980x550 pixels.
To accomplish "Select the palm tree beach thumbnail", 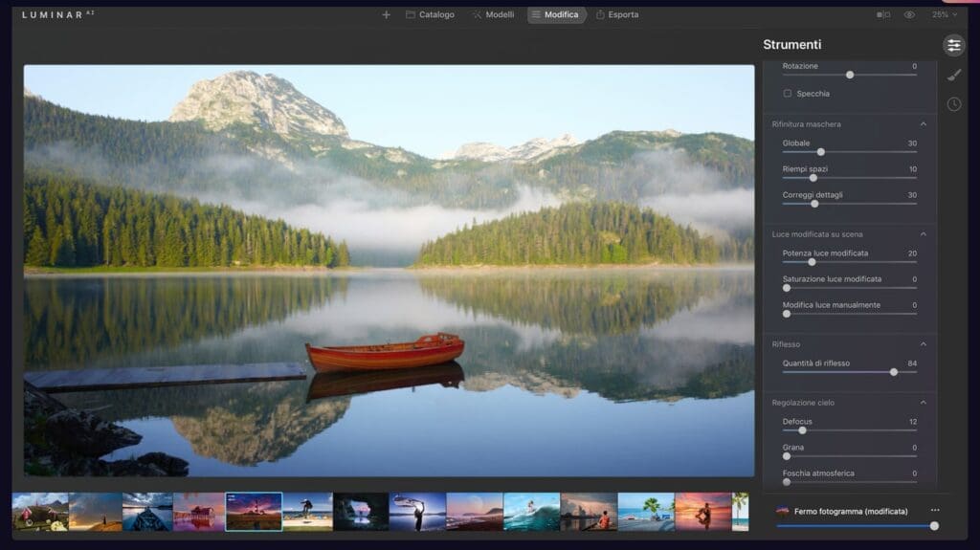I will coord(646,512).
